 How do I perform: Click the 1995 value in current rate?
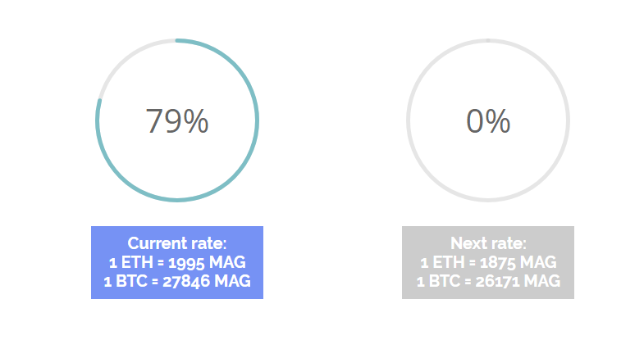[x=194, y=262]
